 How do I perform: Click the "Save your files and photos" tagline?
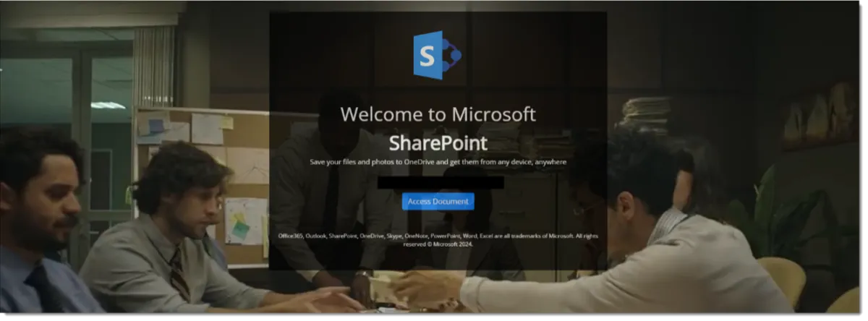point(438,162)
